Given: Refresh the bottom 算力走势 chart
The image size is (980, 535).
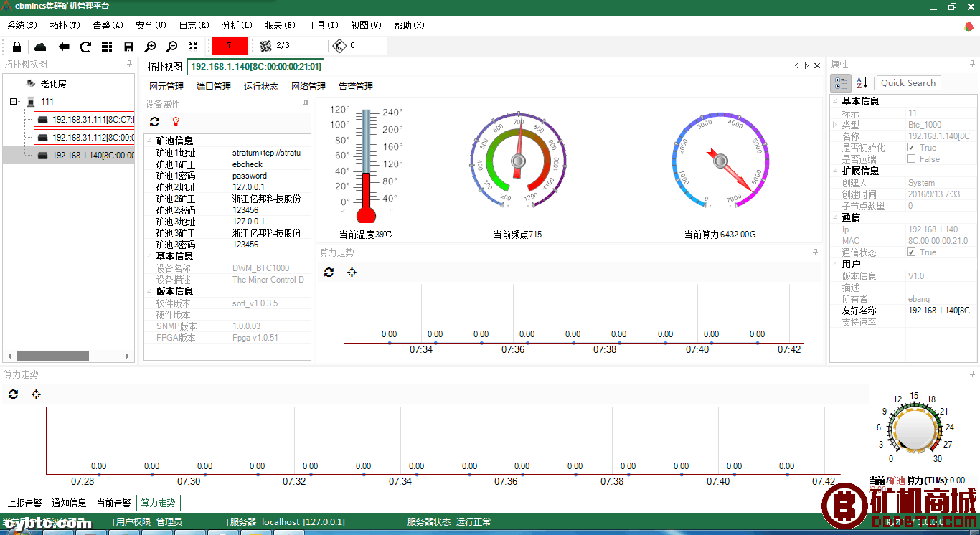Looking at the screenshot, I should click(13, 394).
